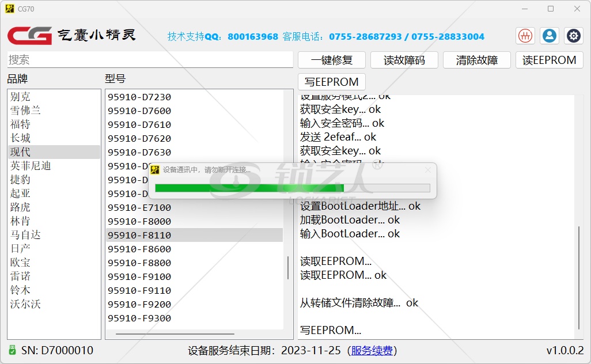Select brand 雪佛兰
This screenshot has height=364, width=591.
[54, 111]
